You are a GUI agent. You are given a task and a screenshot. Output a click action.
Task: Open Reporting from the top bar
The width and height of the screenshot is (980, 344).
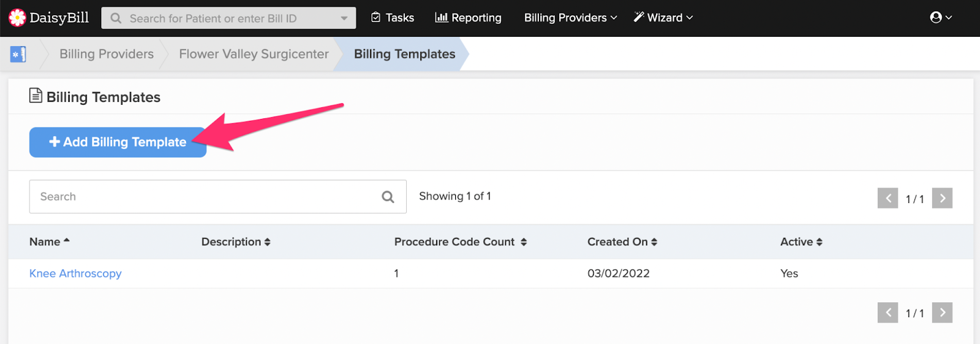coord(468,18)
